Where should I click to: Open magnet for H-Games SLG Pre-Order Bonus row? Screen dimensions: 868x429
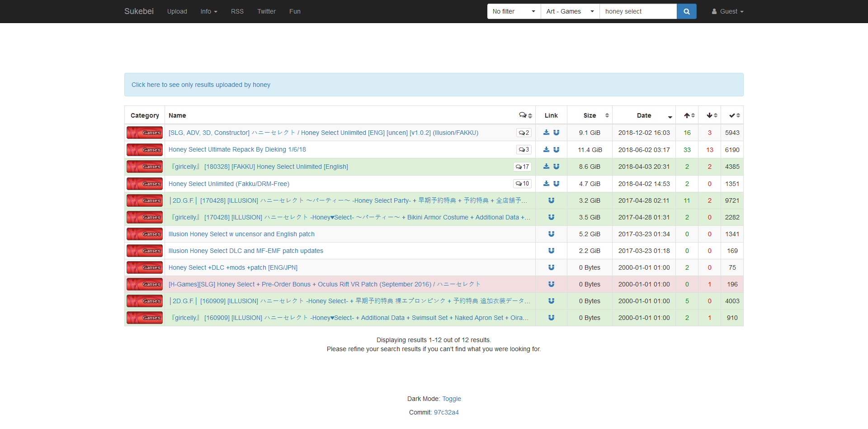(551, 284)
